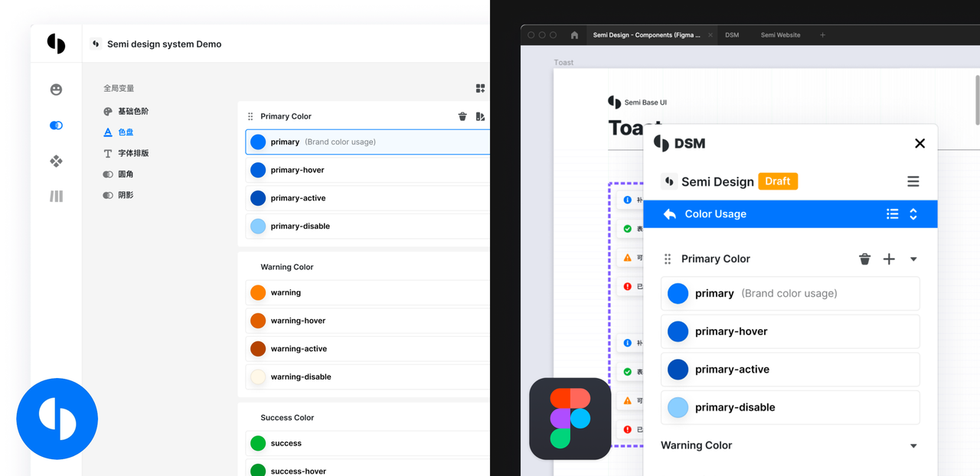Image resolution: width=980 pixels, height=476 pixels.
Task: Click the columns icon in left sidebar
Action: coord(56,197)
